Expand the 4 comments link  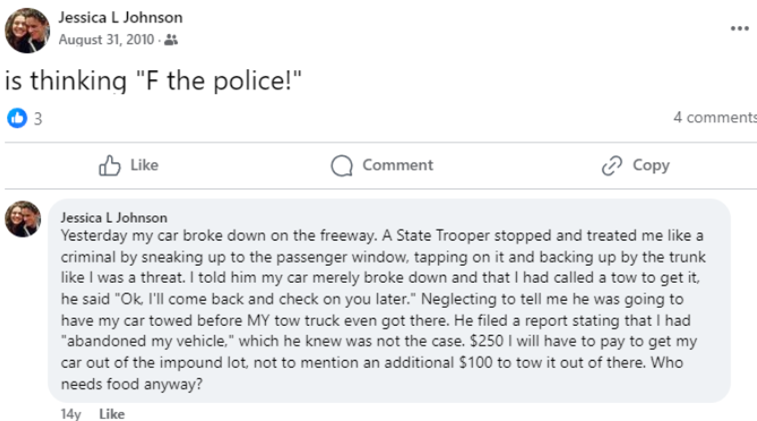714,118
